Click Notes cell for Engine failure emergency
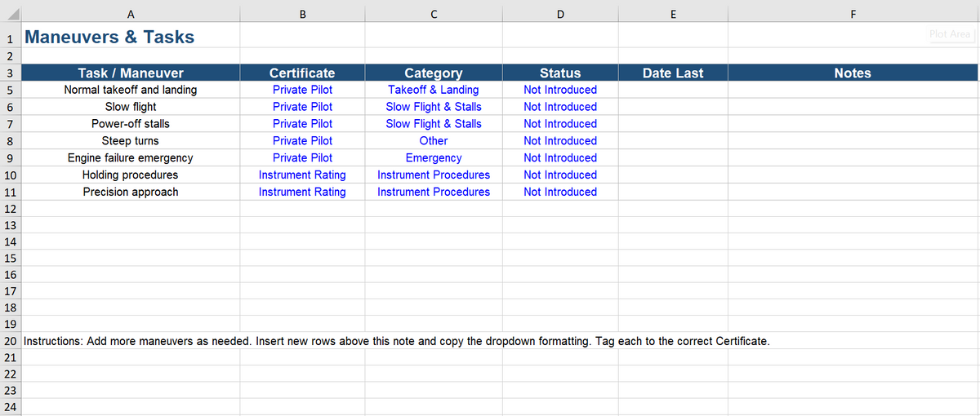 853,157
